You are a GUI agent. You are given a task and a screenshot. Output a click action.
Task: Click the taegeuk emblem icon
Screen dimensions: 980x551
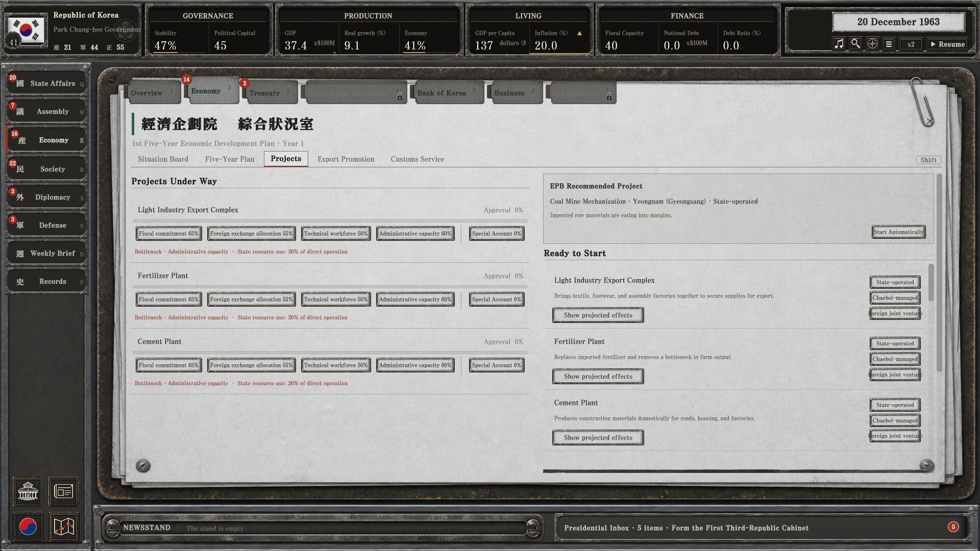point(28,526)
